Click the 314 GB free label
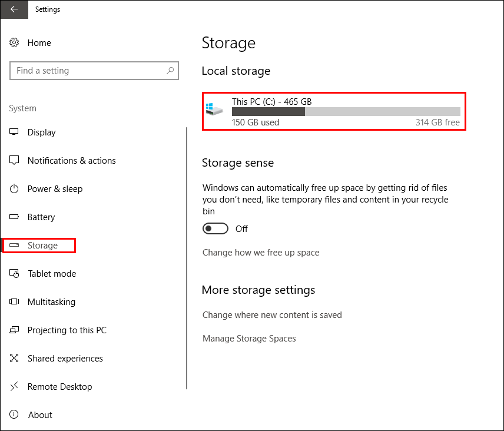504x431 pixels. click(437, 122)
